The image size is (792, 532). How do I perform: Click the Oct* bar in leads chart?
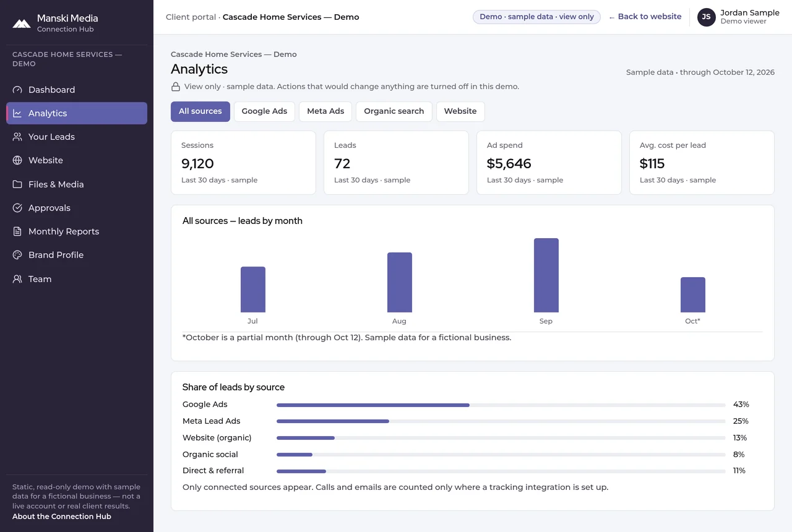(x=693, y=294)
